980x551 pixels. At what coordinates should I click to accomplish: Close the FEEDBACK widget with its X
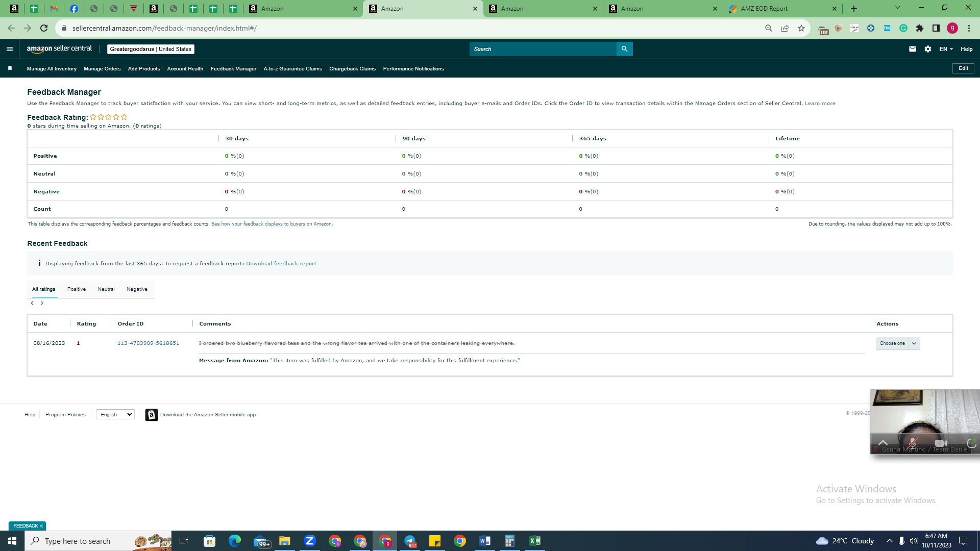pyautogui.click(x=41, y=526)
